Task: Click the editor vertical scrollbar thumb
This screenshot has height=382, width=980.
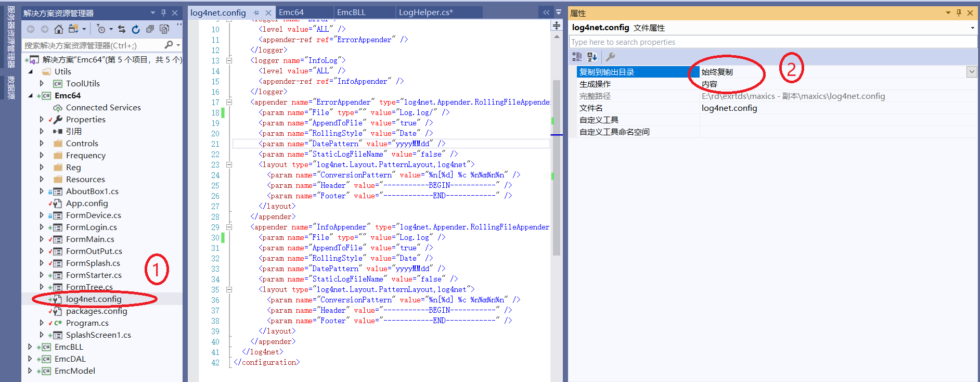Action: point(556,168)
